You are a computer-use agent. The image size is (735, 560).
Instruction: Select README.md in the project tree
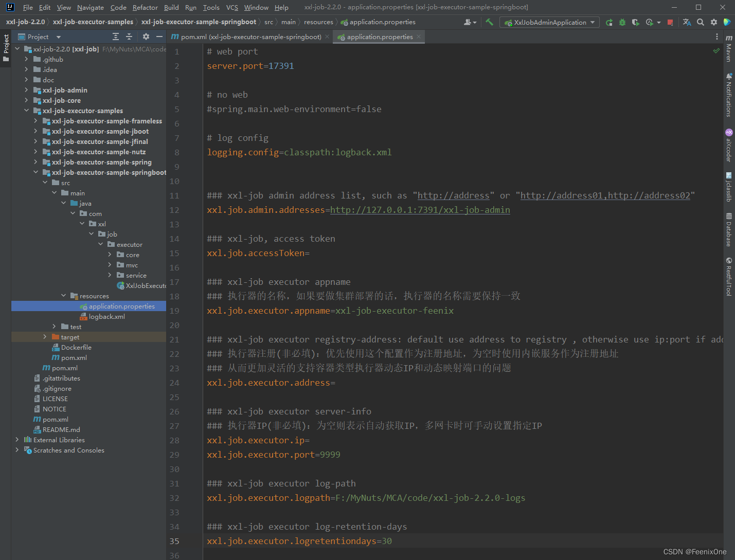click(x=61, y=429)
